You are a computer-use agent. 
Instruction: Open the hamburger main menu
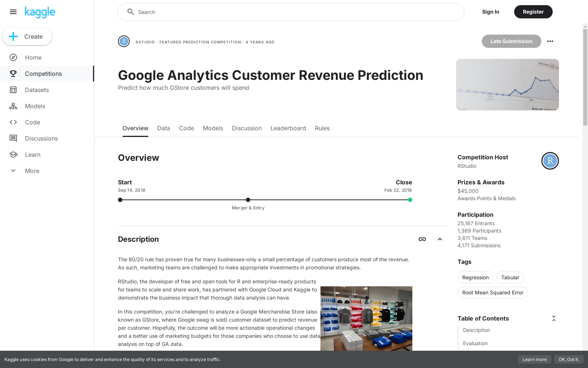point(13,12)
